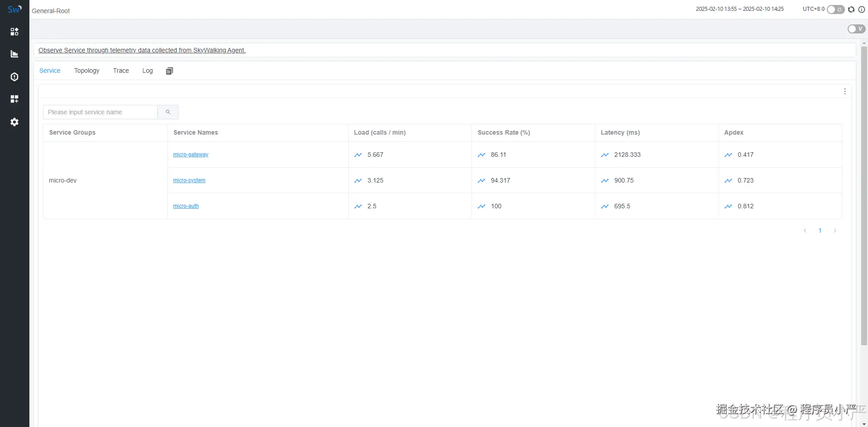Show the micro-system Apdex trend chart
Screen dimensions: 868x427
728,181
